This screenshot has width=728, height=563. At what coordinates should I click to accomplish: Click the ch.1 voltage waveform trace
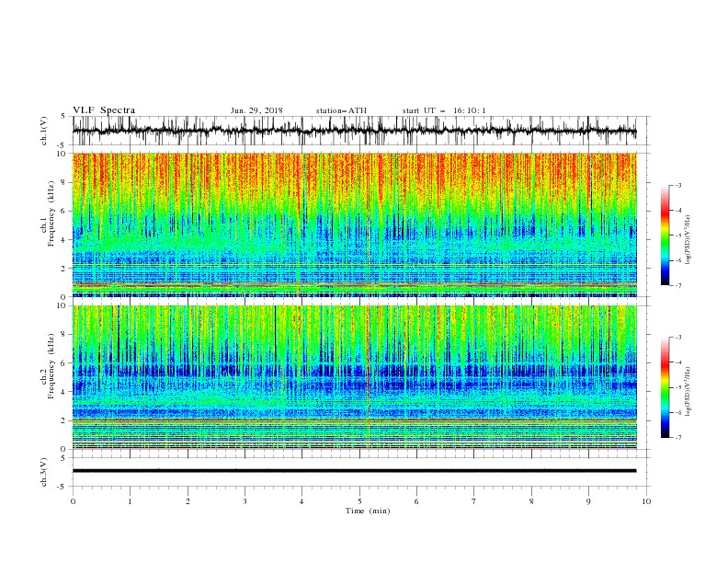point(354,131)
